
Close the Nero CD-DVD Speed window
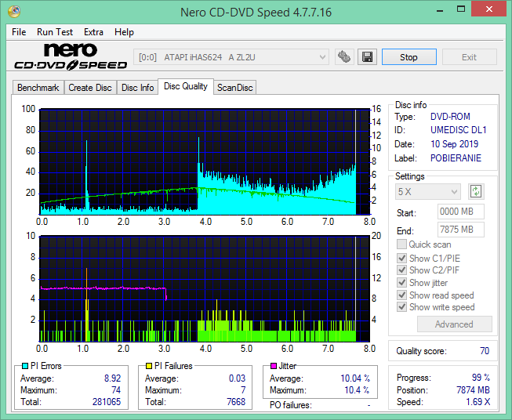click(x=488, y=9)
